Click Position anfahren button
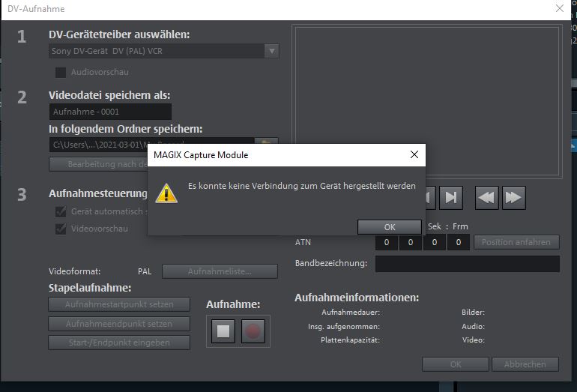 tap(516, 242)
